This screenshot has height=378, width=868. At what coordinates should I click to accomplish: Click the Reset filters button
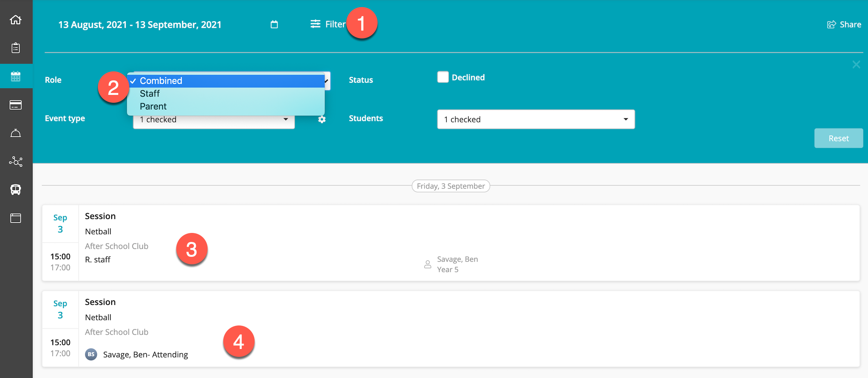839,138
